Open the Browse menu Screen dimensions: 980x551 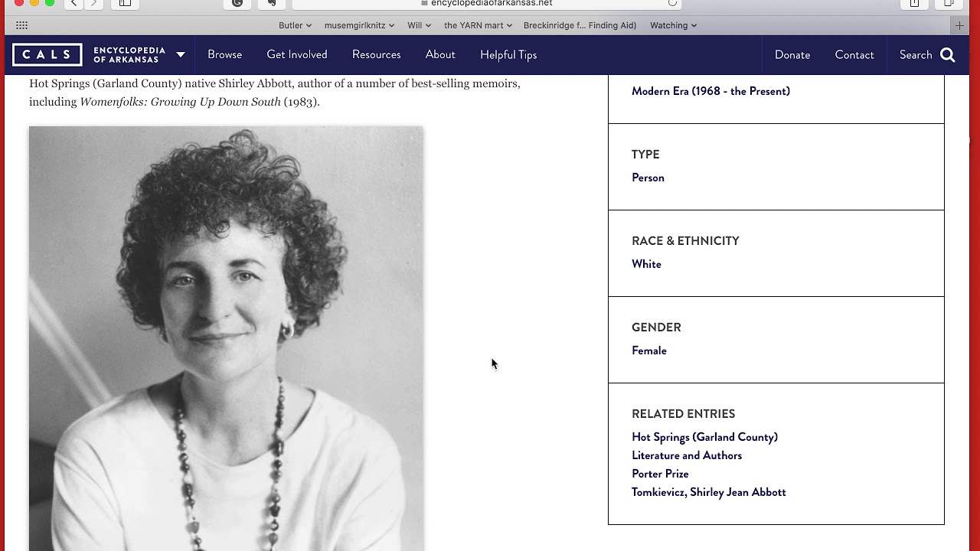pos(224,55)
